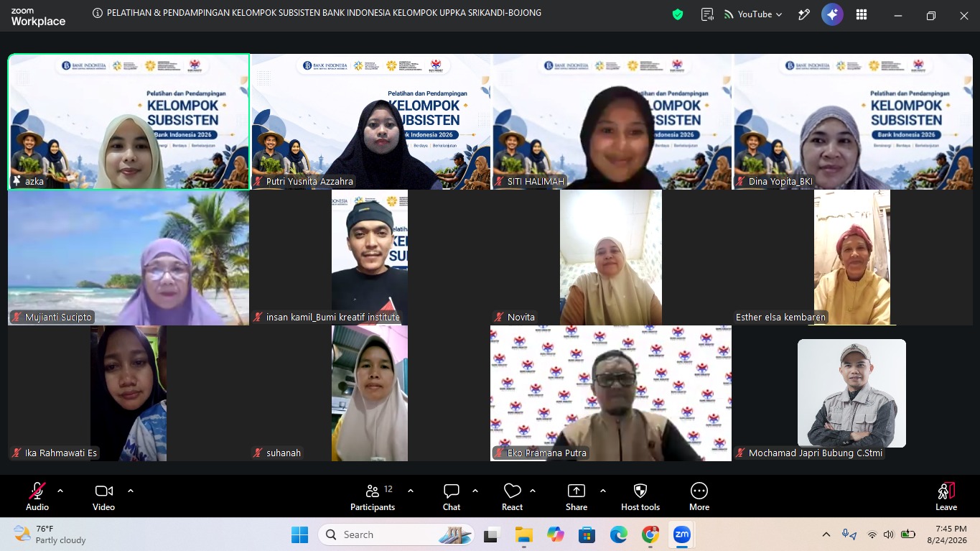
Task: Open the weather widget showing 76°F
Action: [x=50, y=534]
